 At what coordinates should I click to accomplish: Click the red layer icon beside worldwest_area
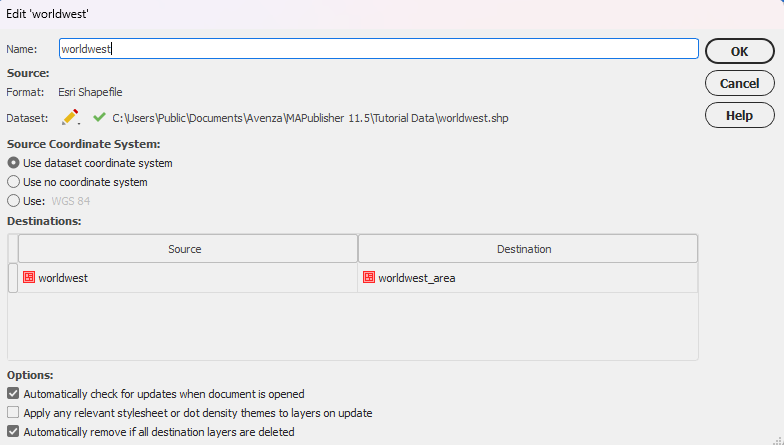[369, 277]
